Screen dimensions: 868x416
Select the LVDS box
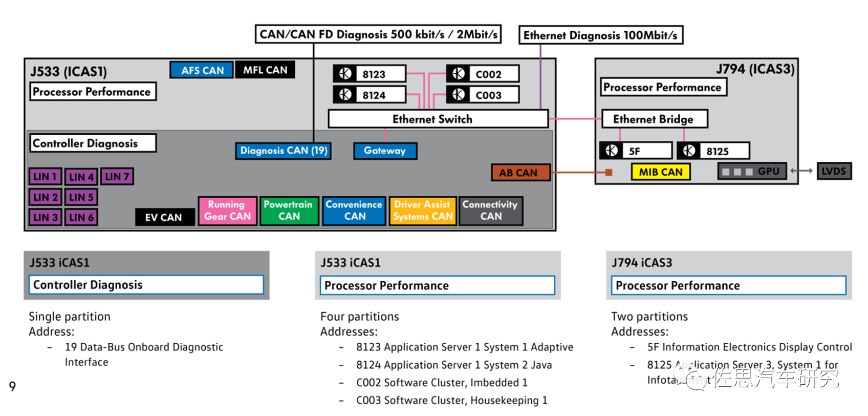(x=834, y=171)
